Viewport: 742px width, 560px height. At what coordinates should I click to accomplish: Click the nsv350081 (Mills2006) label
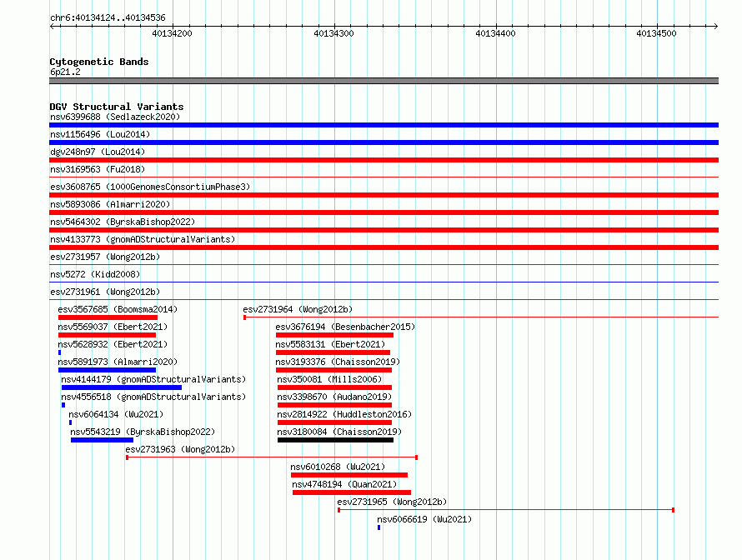329,379
